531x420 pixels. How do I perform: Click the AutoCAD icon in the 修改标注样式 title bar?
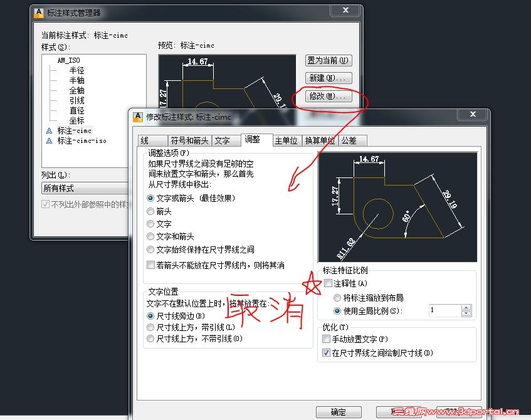[138, 117]
